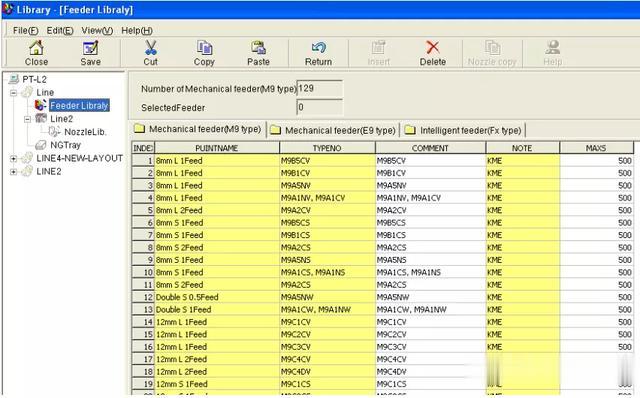Collapse the Line2 sub-node in tree
This screenshot has width=640, height=398.
(27, 119)
